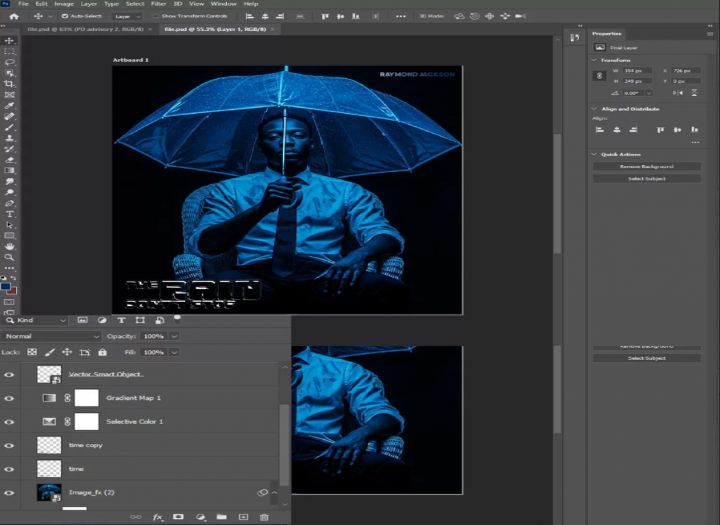Select the Rectangular Marquee tool
The height and width of the screenshot is (525, 720).
(9, 51)
